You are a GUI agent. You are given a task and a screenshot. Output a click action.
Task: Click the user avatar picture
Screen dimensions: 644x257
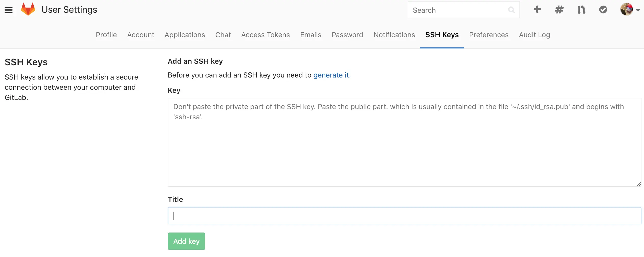[x=627, y=9]
